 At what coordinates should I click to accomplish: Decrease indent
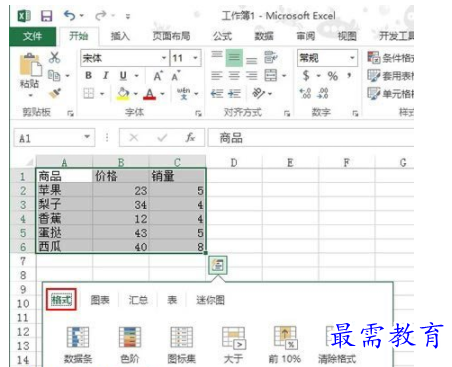click(217, 94)
